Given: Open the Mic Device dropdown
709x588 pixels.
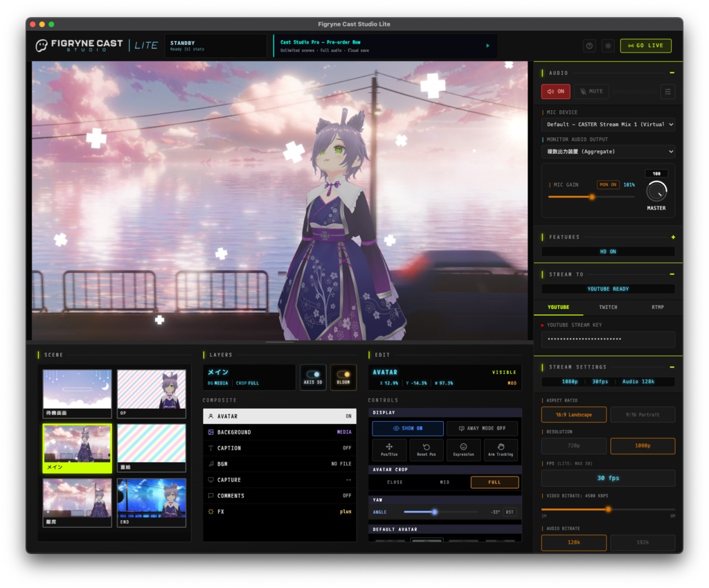Looking at the screenshot, I should point(608,125).
